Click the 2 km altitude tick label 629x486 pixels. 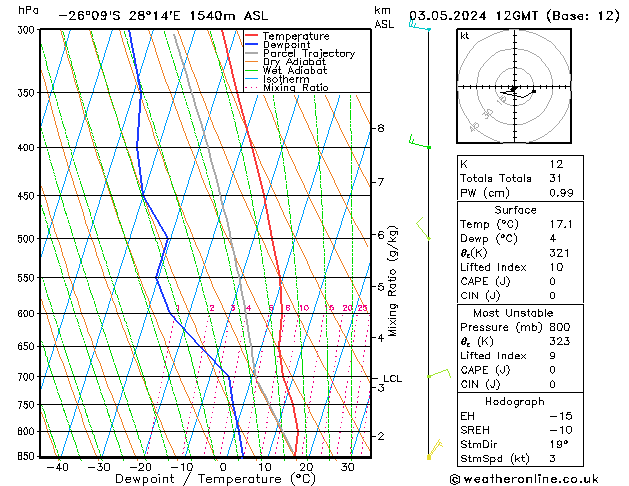click(x=381, y=436)
